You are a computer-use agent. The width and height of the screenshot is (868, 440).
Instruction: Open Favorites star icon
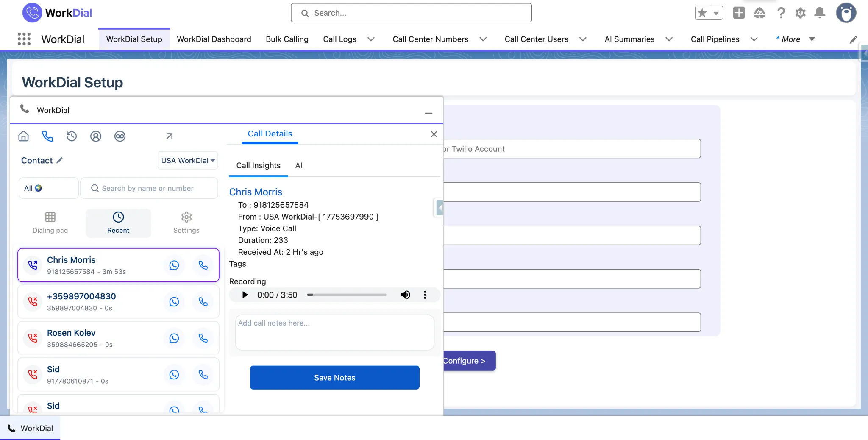702,13
